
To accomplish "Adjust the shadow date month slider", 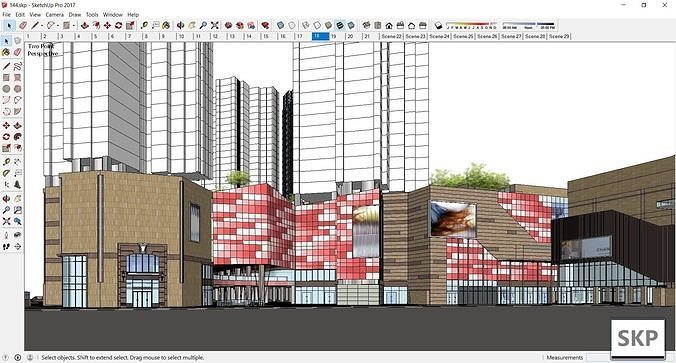I will pos(471,25).
